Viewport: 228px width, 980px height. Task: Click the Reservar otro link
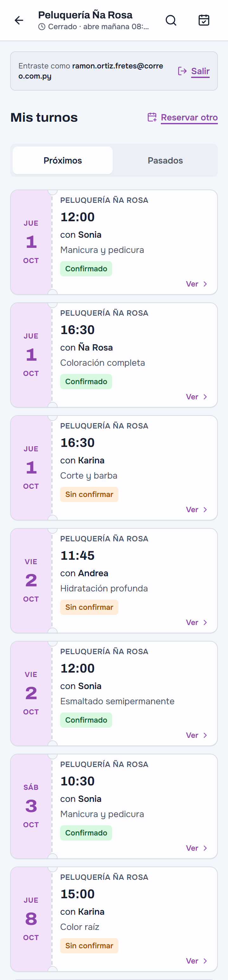[x=189, y=118]
